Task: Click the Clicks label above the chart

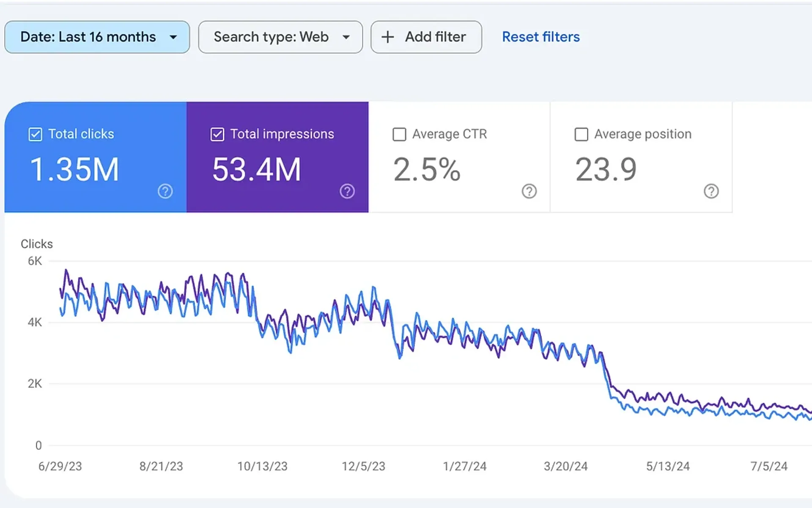Action: pos(36,244)
